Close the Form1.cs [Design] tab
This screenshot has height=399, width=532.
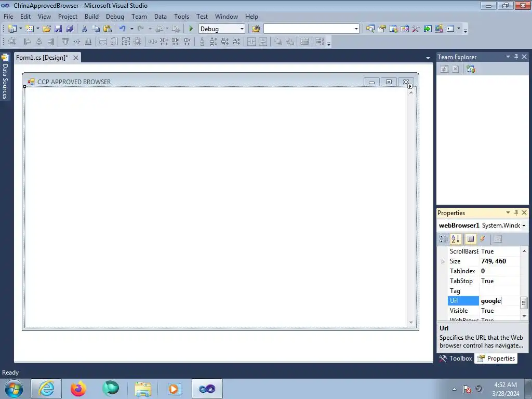[76, 58]
